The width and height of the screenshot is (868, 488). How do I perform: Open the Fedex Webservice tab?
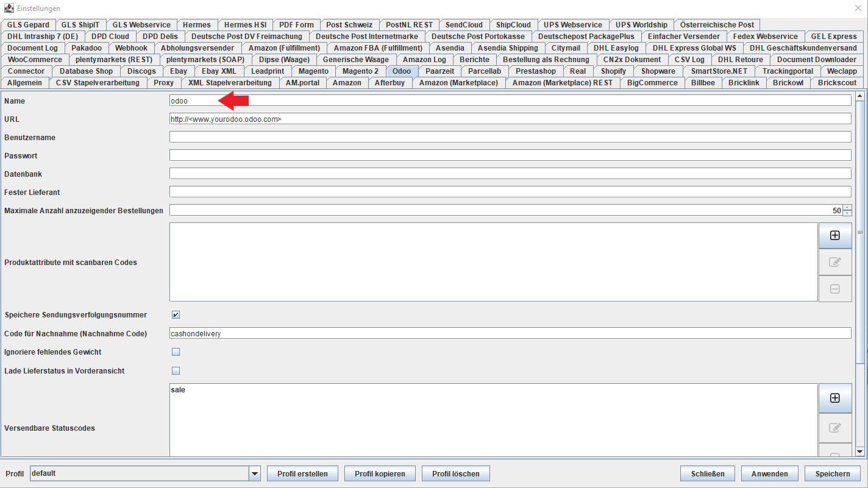click(x=766, y=37)
